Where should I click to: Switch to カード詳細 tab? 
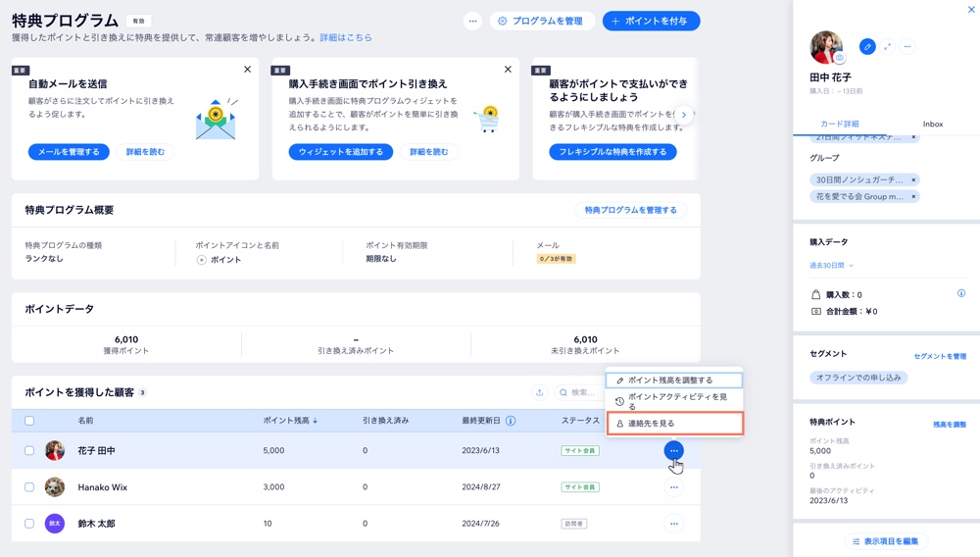tap(840, 124)
